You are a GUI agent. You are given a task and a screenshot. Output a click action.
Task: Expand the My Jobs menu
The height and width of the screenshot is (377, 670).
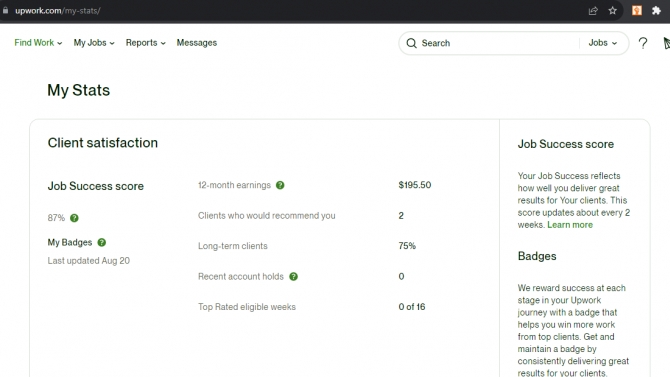94,43
